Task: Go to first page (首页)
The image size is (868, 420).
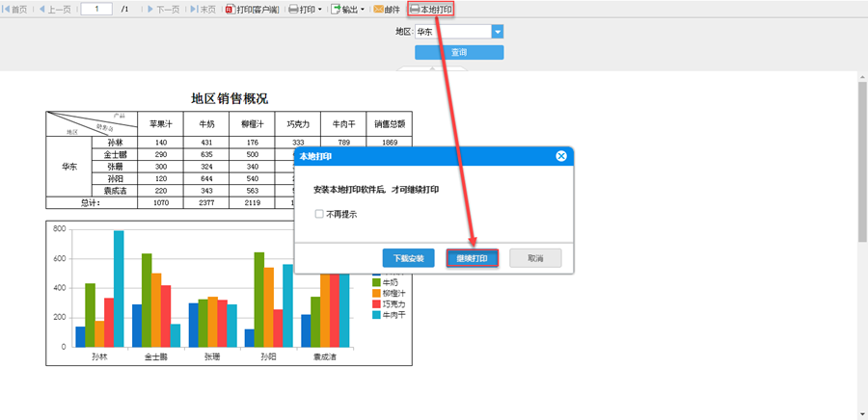Action: (14, 10)
